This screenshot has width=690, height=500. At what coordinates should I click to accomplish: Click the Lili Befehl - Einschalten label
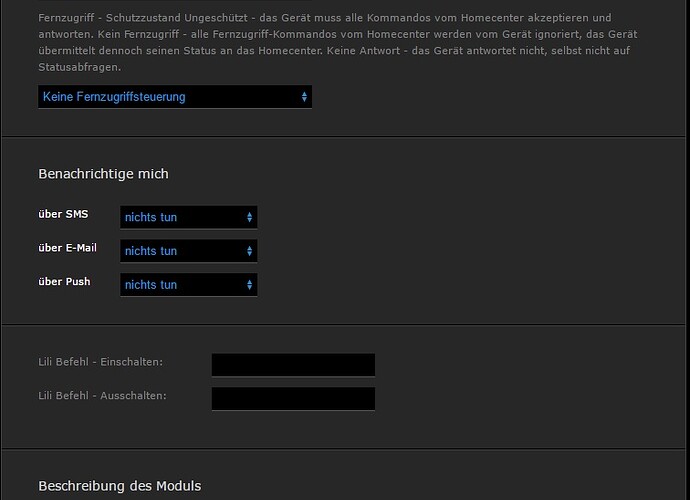click(x=100, y=362)
